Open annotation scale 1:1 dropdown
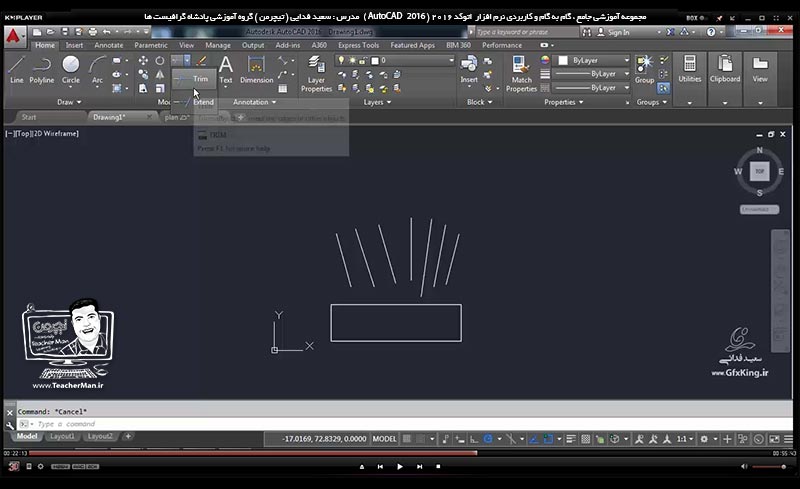 [685, 439]
